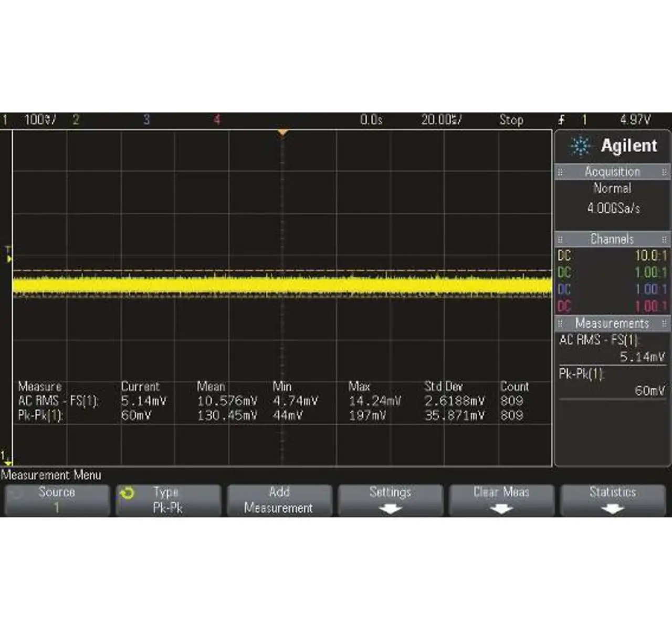Click the Std Dev column header

(444, 387)
